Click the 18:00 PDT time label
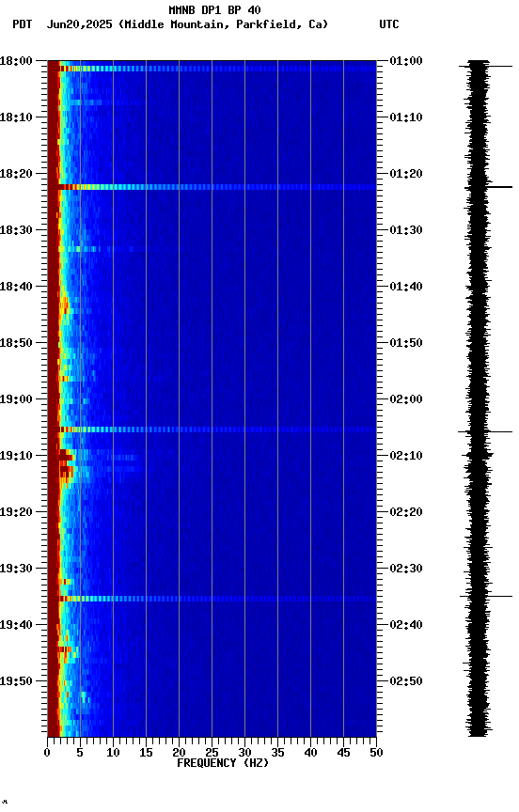Image resolution: width=519 pixels, height=812 pixels. pos(16,61)
